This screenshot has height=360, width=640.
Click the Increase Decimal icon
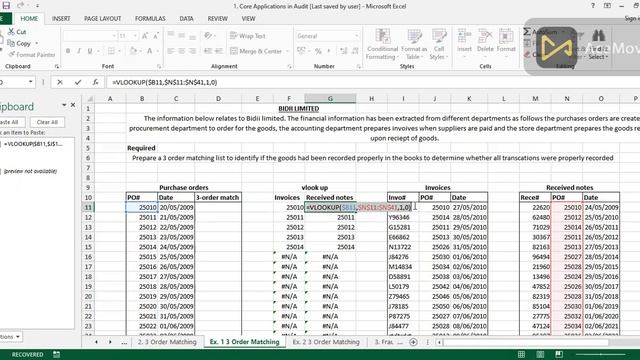344,51
